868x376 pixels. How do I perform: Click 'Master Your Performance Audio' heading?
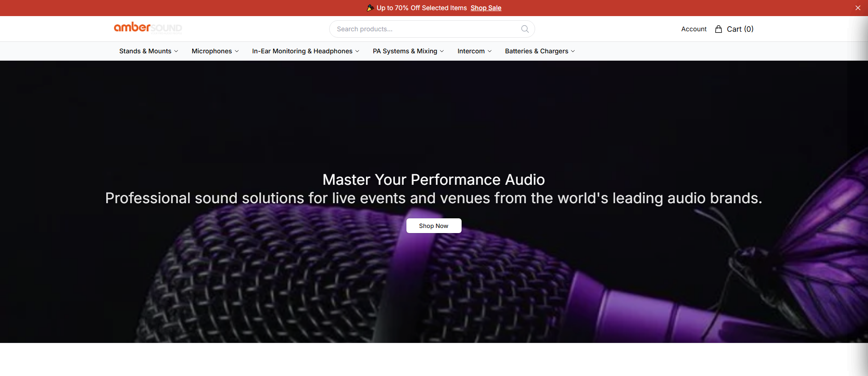[434, 179]
